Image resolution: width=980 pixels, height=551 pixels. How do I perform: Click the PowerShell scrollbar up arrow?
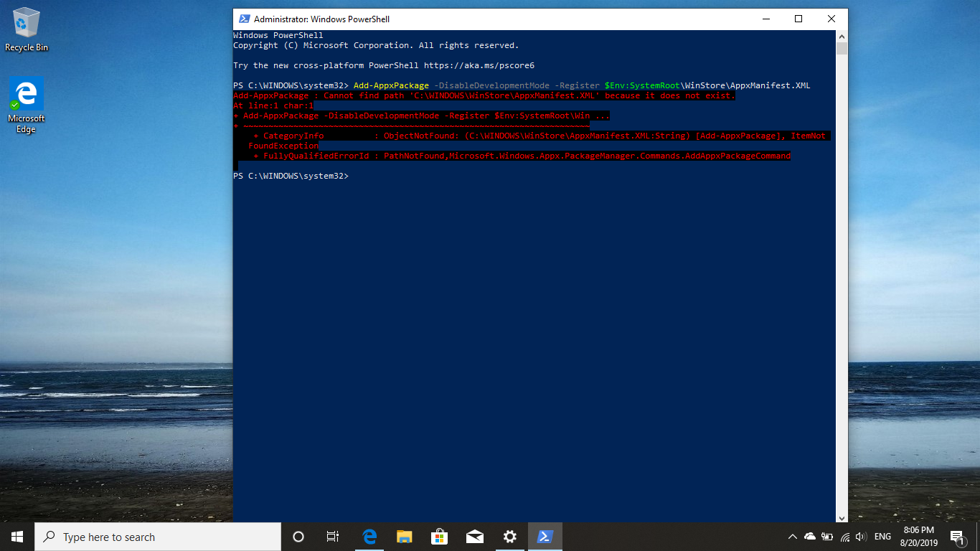tap(842, 36)
